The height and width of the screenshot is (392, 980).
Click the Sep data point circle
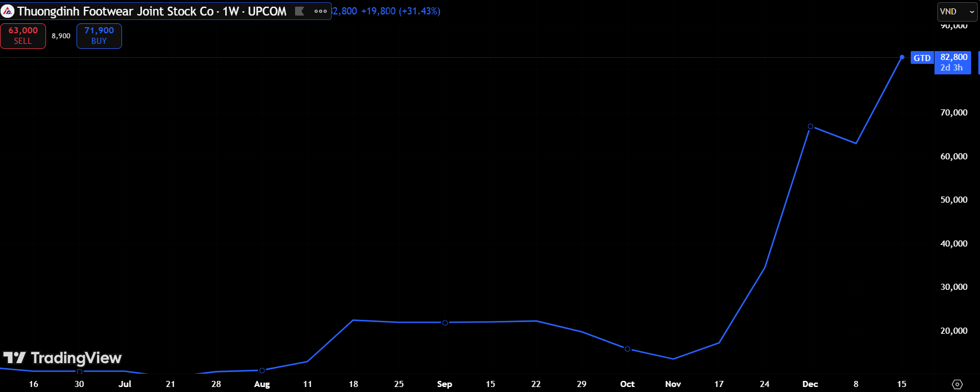tap(445, 323)
